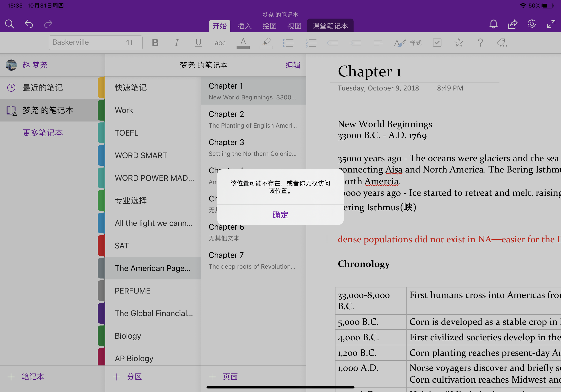
Task: Select the 课堂笔记本 tab
Action: click(x=330, y=25)
